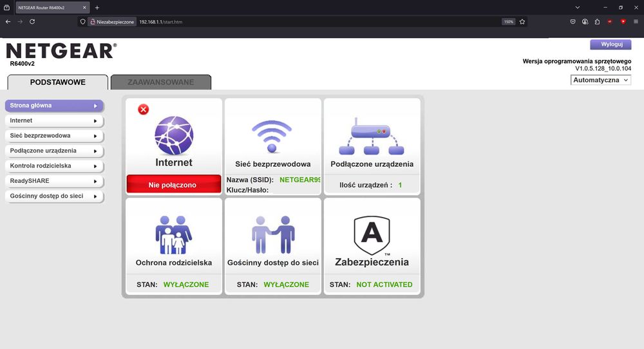
Task: Select Podłączone urządzenia in sidebar
Action: pos(54,151)
